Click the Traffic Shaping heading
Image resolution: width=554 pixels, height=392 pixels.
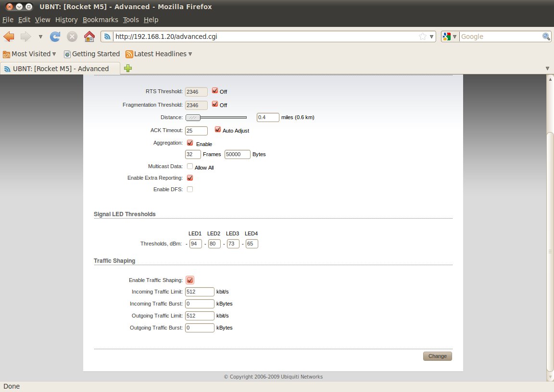(114, 261)
